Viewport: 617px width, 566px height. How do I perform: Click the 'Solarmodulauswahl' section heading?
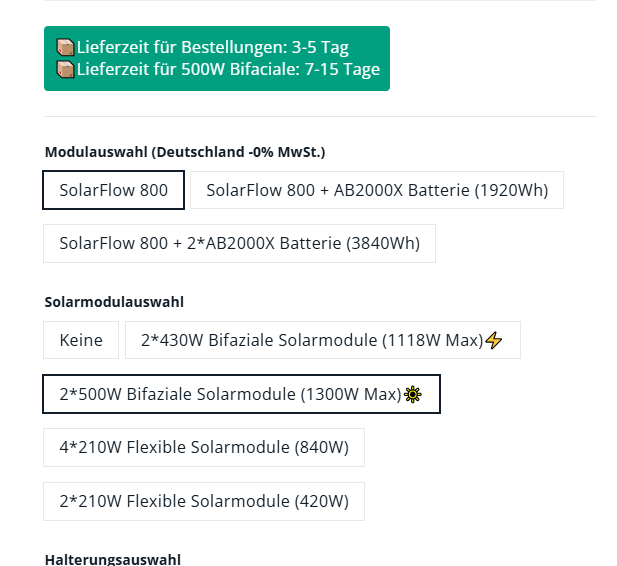(114, 302)
